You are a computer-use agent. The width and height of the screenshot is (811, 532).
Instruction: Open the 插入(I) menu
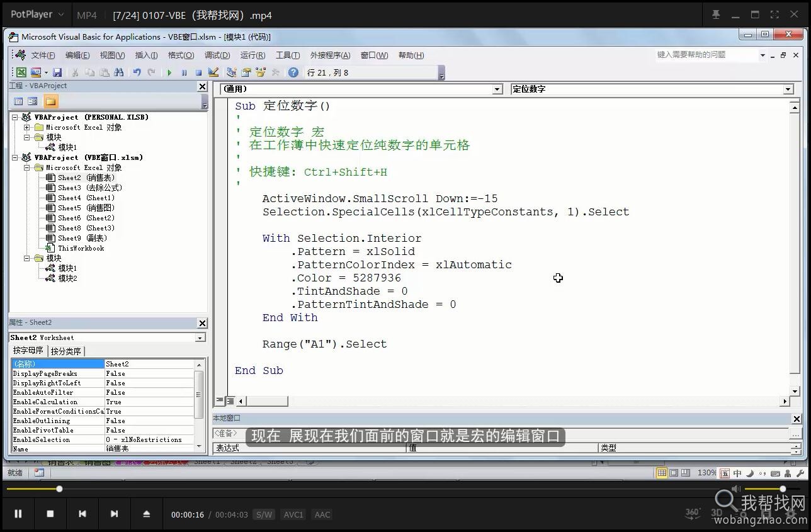146,55
